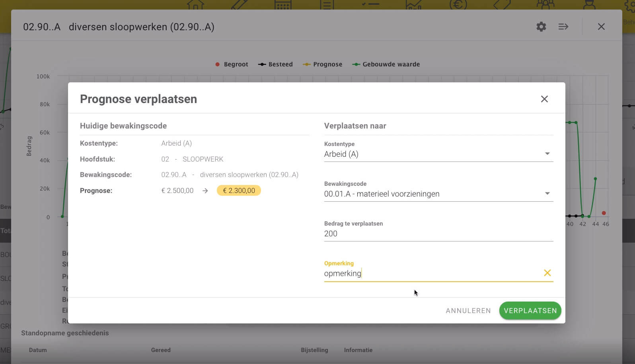The image size is (635, 364).
Task: Click the ANNULEREN button
Action: click(x=468, y=311)
